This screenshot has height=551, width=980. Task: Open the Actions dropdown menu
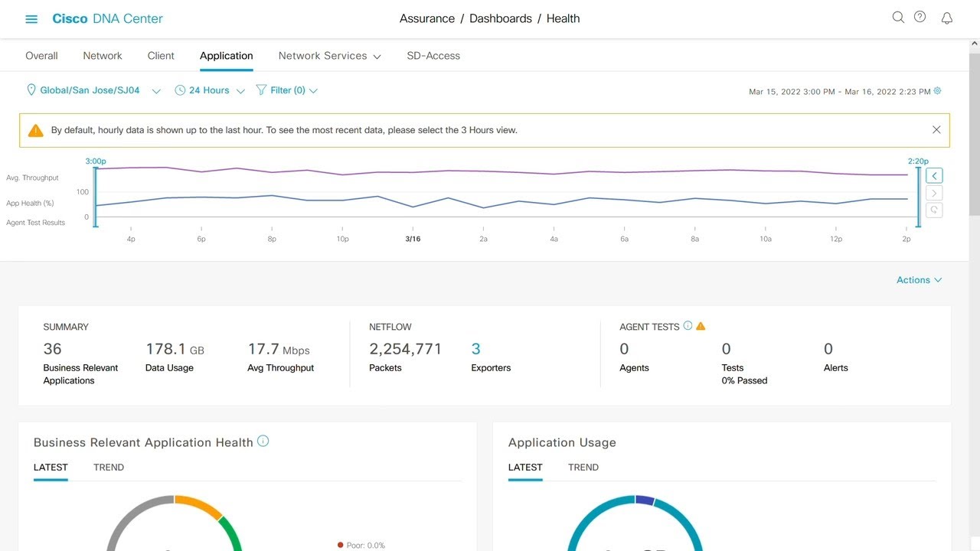point(919,280)
